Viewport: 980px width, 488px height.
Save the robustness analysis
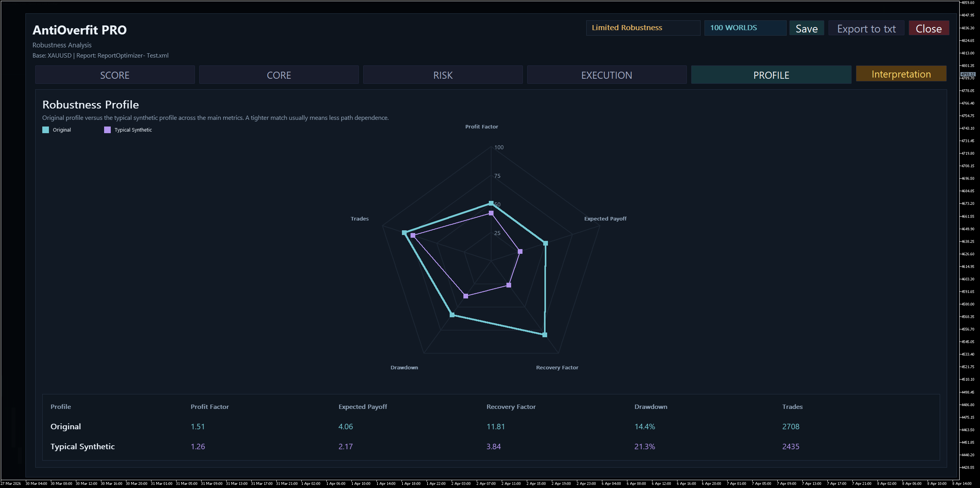tap(806, 29)
